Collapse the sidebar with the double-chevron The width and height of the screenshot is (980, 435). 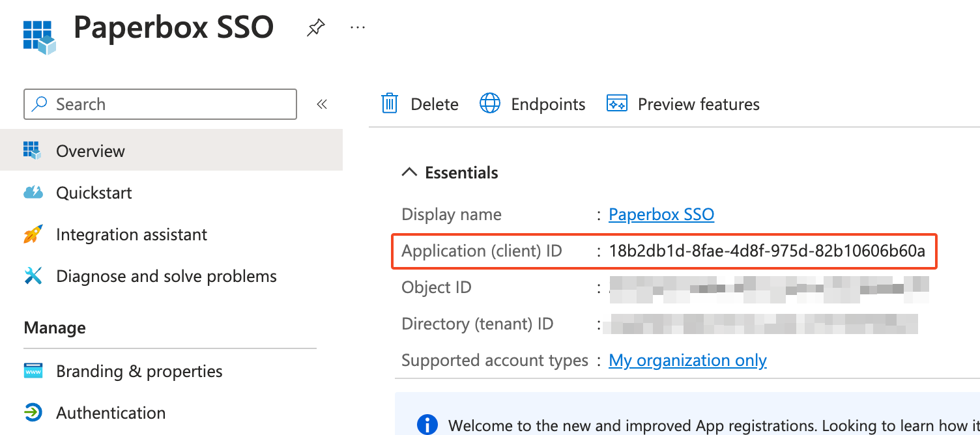pos(321,103)
